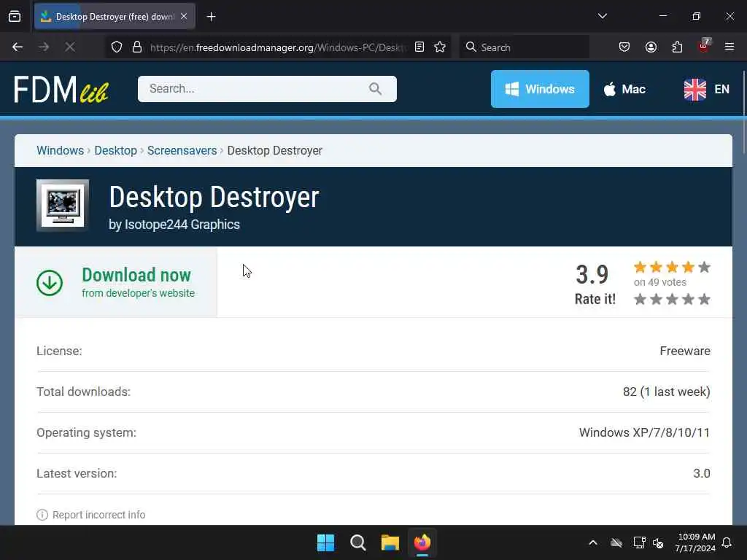Image resolution: width=747 pixels, height=560 pixels.
Task: Click the Desktop Destroyer program thumbnail
Action: coord(63,205)
